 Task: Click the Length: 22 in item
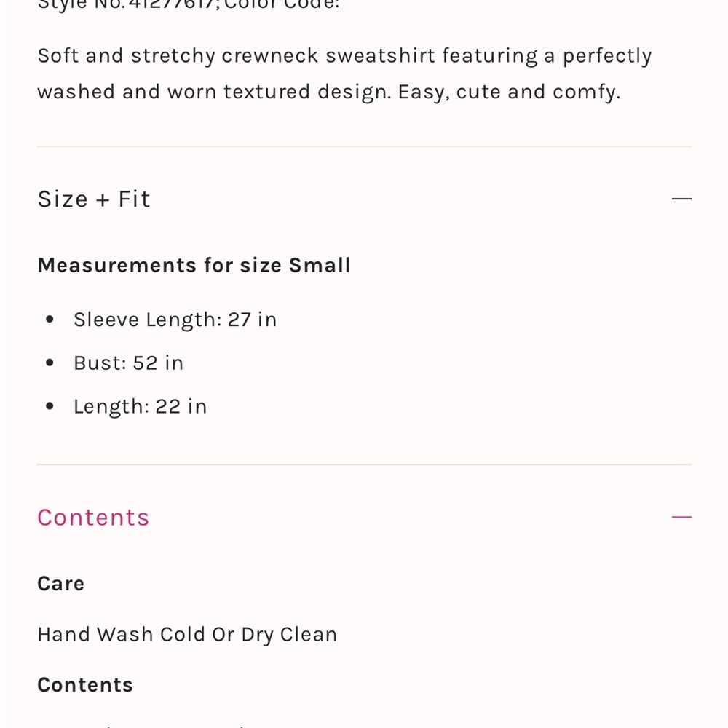coord(141,407)
